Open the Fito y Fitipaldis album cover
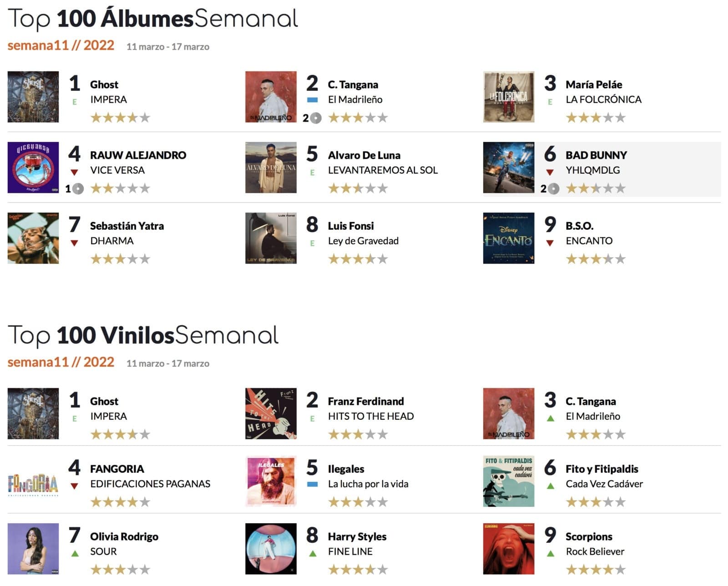 point(509,481)
